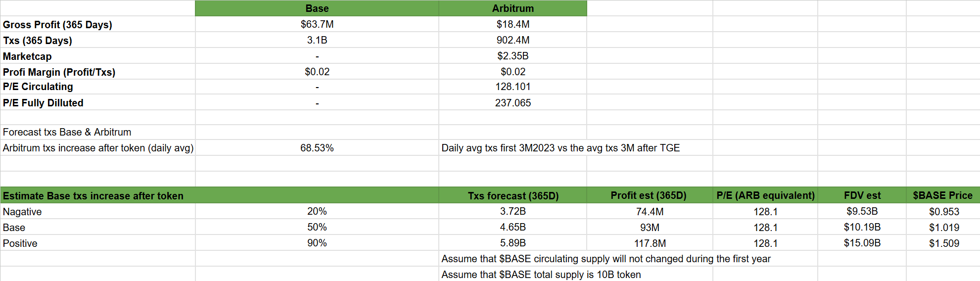Viewport: 980px width, 281px height.
Task: Click the '$BASE total supply is 10B' note
Action: (541, 275)
